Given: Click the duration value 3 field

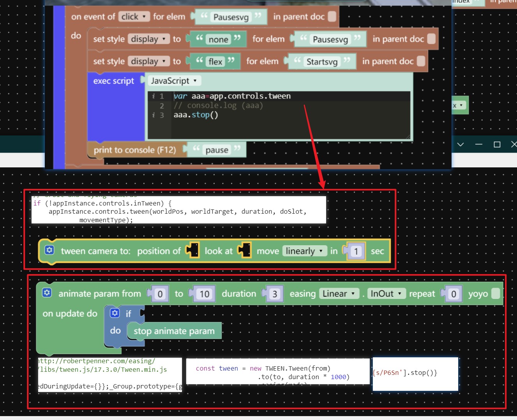Looking at the screenshot, I should click(x=275, y=294).
